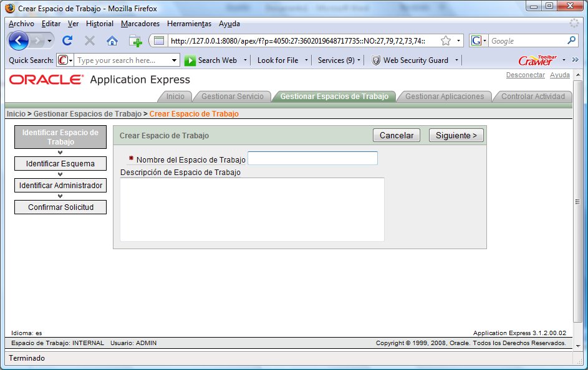
Task: Click the Firefox icon in title bar
Action: (x=10, y=8)
